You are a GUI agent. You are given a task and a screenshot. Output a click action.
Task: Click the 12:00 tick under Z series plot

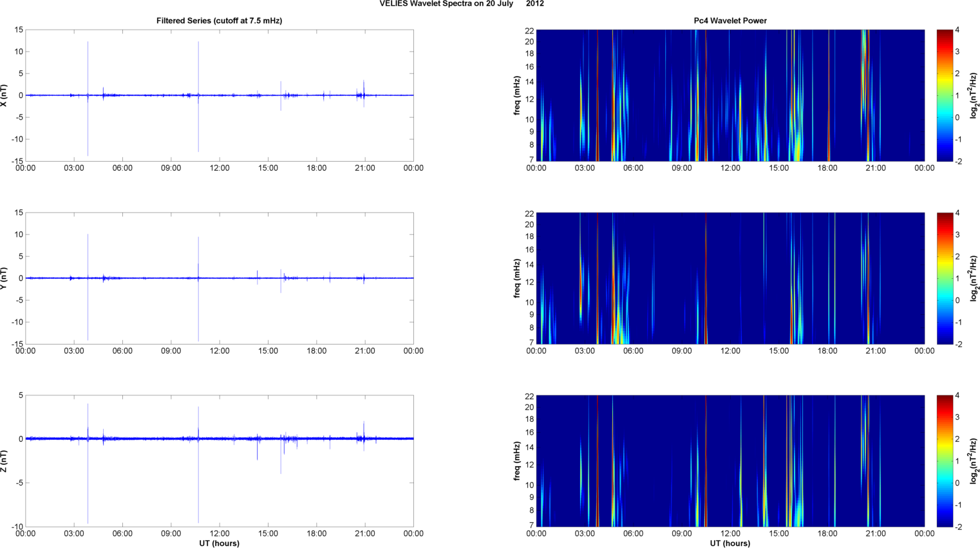click(x=220, y=533)
